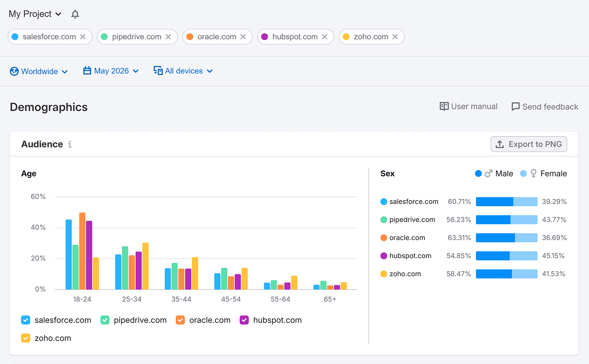Click the Audience info icon
This screenshot has width=589, height=364.
70,144
